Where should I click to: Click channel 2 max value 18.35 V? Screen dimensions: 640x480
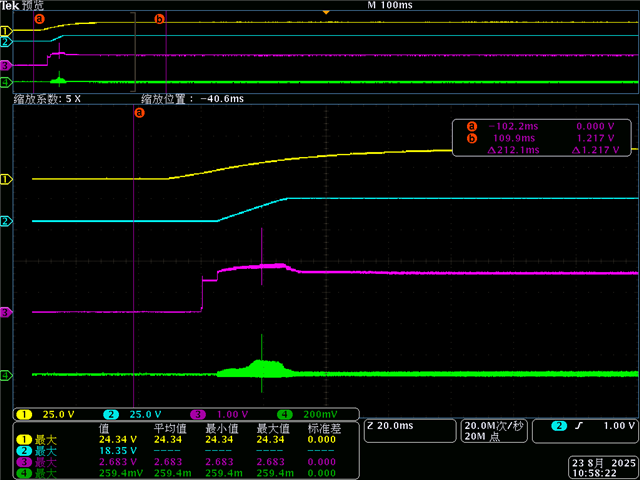point(118,451)
